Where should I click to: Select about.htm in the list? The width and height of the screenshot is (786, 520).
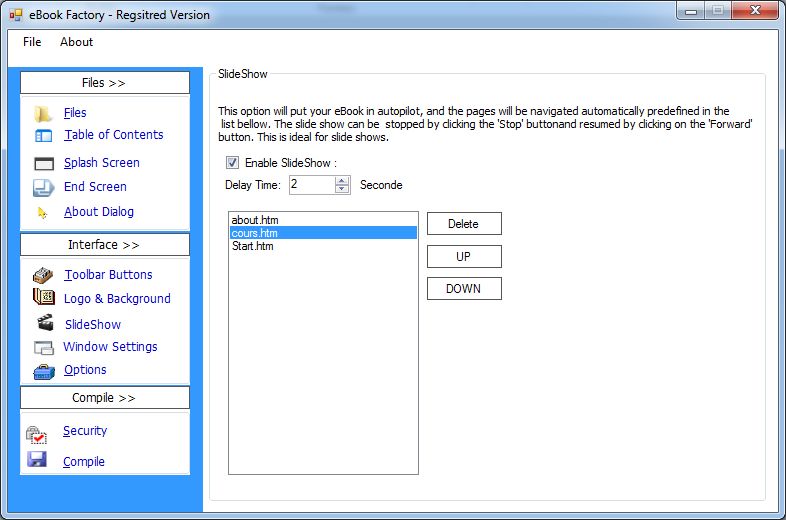[x=323, y=220]
